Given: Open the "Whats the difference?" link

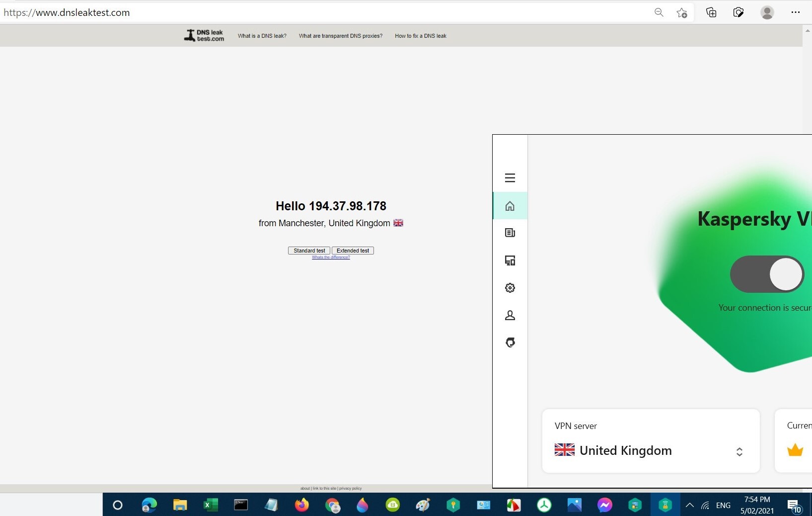Looking at the screenshot, I should 331,258.
